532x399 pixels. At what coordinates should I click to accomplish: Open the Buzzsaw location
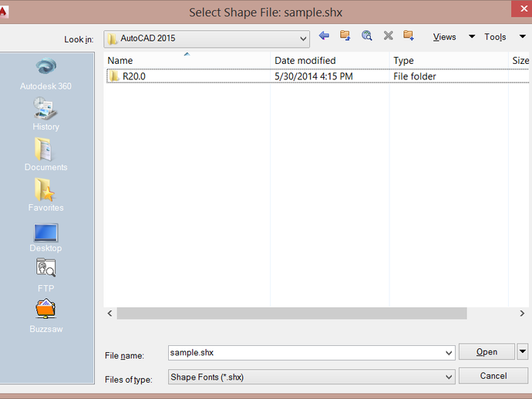coord(45,316)
